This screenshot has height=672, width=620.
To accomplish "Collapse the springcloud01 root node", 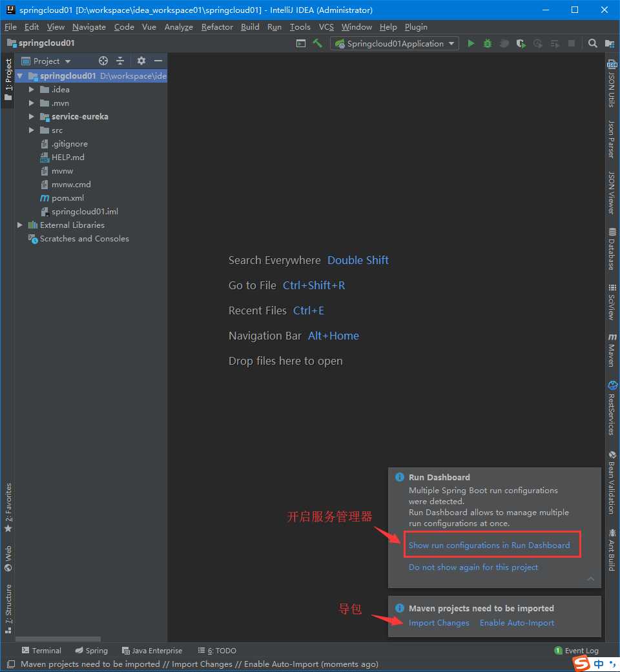I will point(20,76).
